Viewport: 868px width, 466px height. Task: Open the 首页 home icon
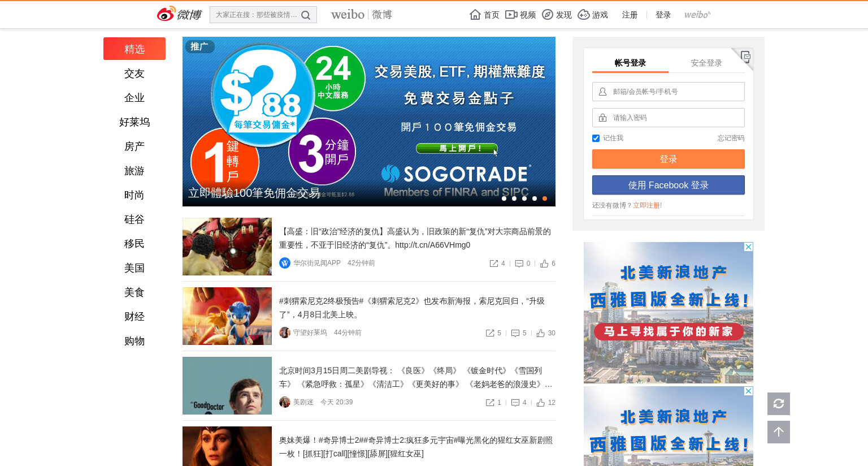[475, 15]
